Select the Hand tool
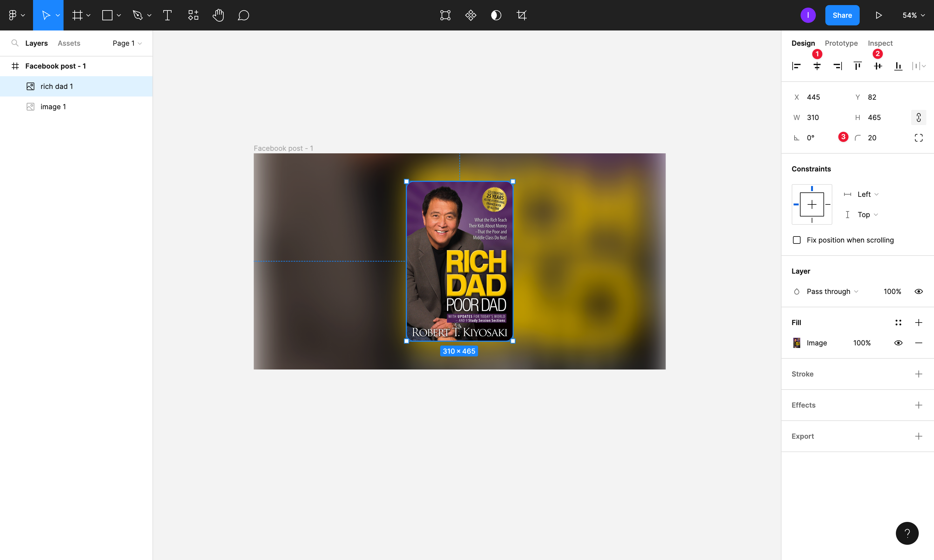The width and height of the screenshot is (934, 560). 219,15
